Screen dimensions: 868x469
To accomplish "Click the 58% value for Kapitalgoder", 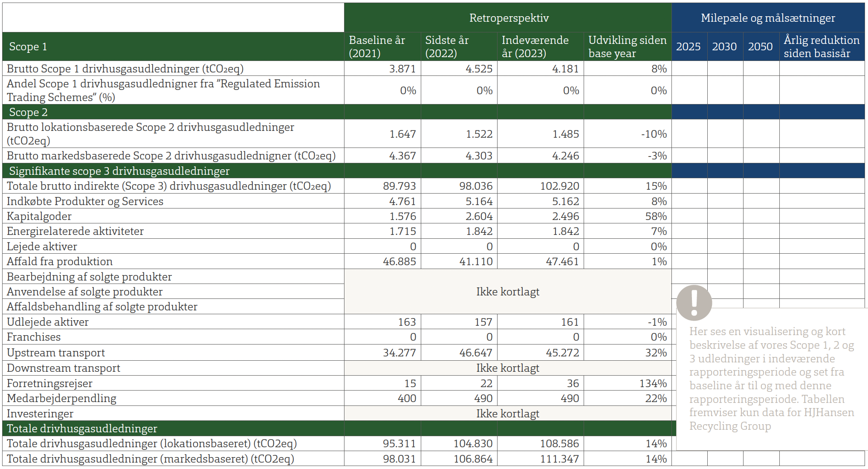I will (656, 216).
